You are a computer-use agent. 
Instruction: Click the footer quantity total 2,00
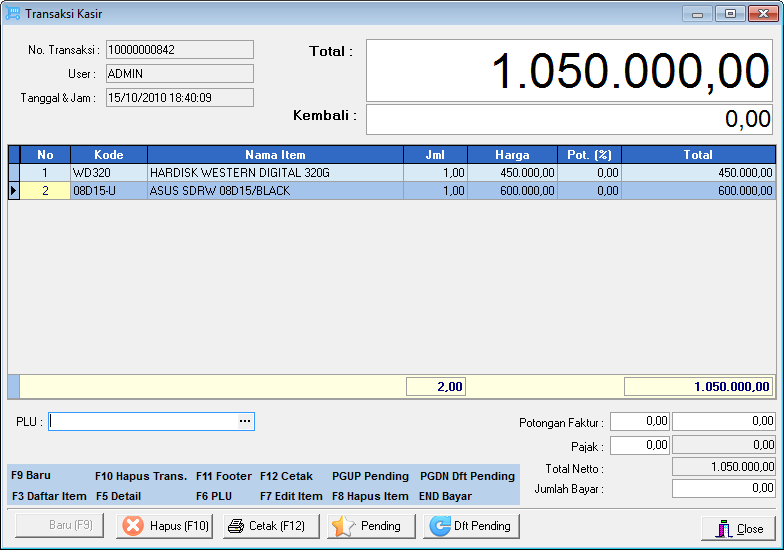pos(436,386)
